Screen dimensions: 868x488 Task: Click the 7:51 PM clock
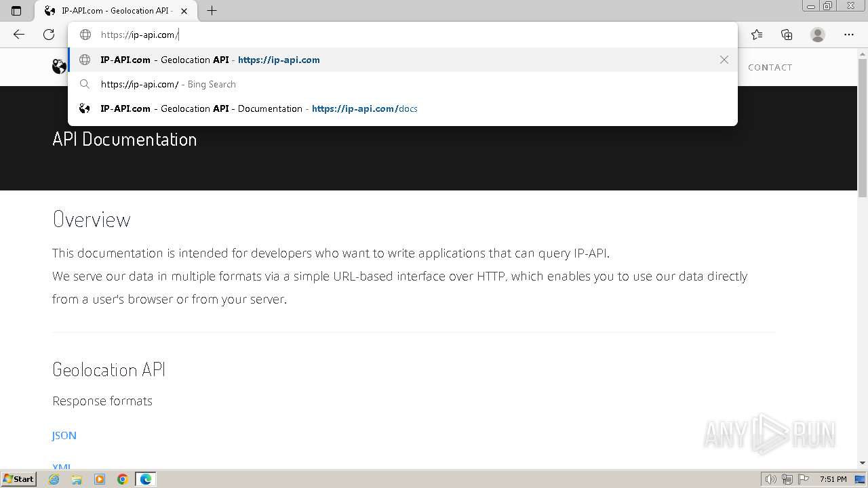tap(833, 479)
